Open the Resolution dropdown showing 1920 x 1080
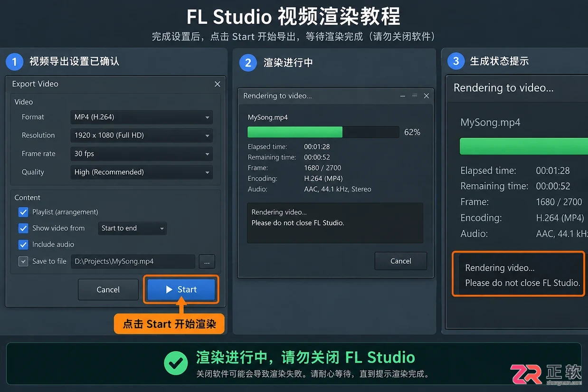The width and height of the screenshot is (588, 392). pos(142,135)
